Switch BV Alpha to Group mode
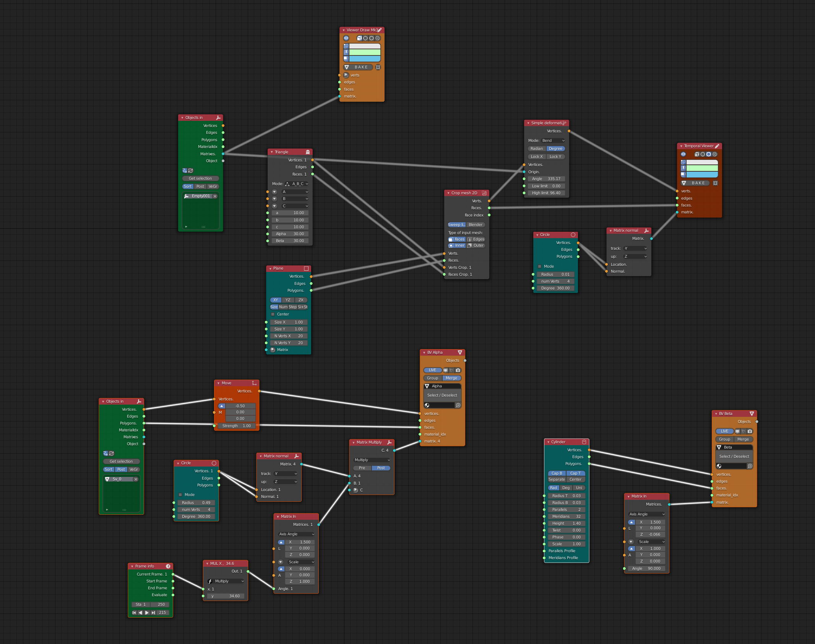 432,378
